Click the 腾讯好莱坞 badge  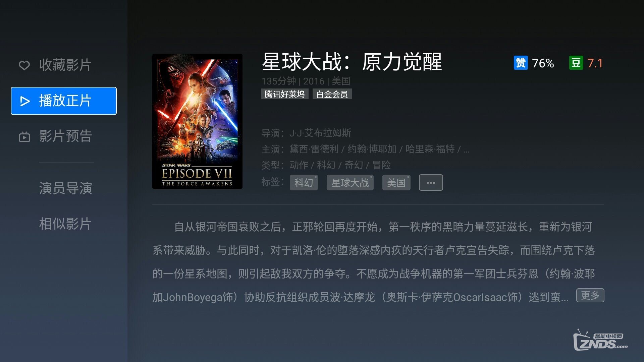click(x=284, y=94)
